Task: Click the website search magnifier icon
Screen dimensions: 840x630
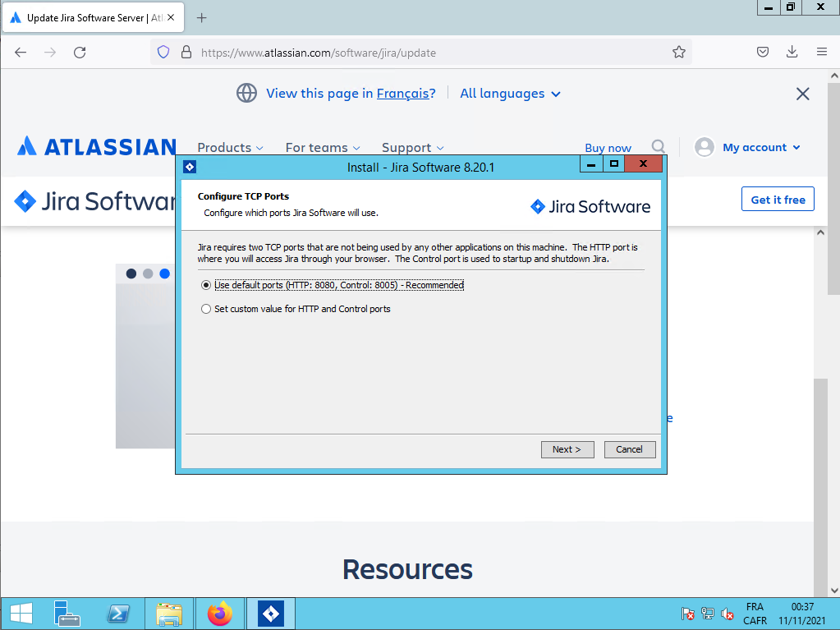Action: (x=659, y=147)
